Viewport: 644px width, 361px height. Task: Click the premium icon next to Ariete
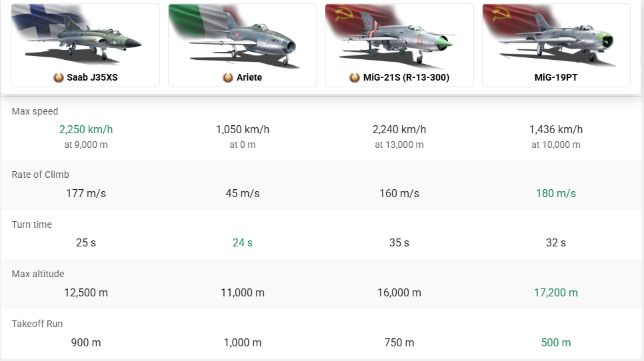tap(228, 77)
